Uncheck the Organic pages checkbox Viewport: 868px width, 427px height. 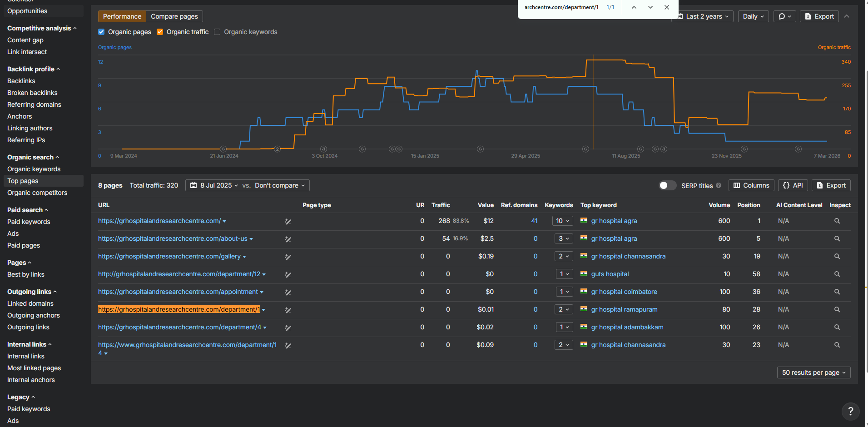101,32
